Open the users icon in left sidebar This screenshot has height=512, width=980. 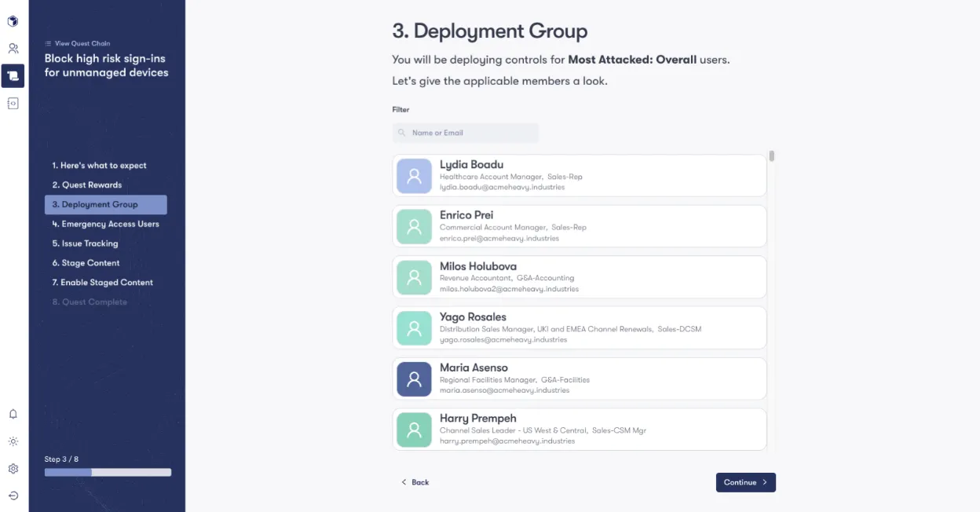13,48
